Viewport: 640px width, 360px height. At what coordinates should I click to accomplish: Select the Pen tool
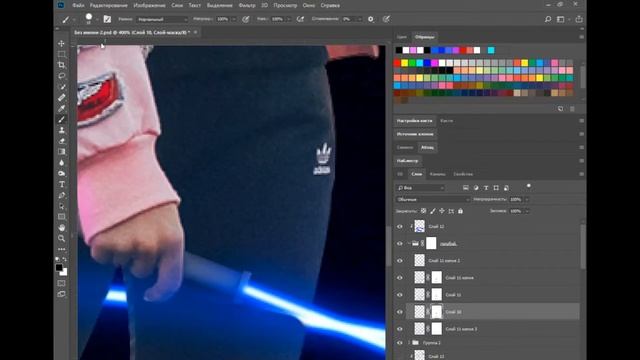(62, 195)
